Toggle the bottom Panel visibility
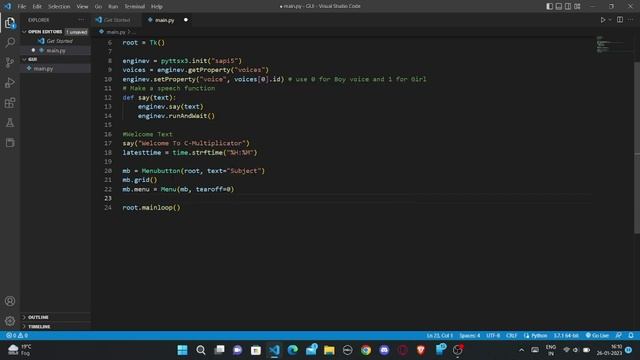The height and width of the screenshot is (360, 640). click(559, 6)
